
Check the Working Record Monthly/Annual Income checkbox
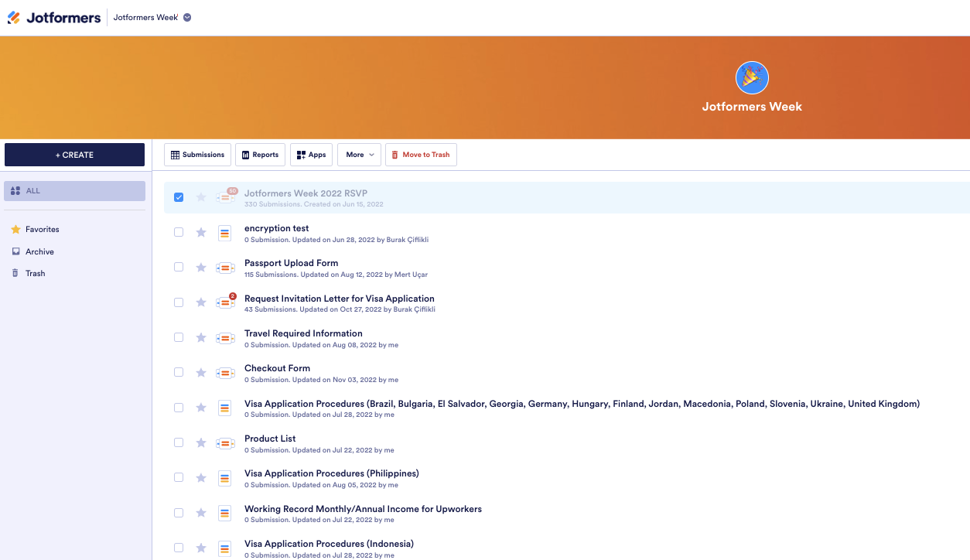coord(179,513)
